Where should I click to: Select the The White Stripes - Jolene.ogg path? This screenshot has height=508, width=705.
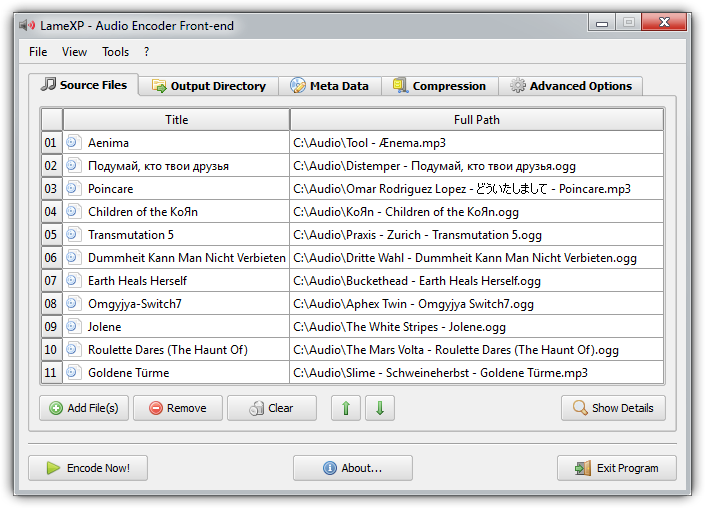[x=399, y=327]
